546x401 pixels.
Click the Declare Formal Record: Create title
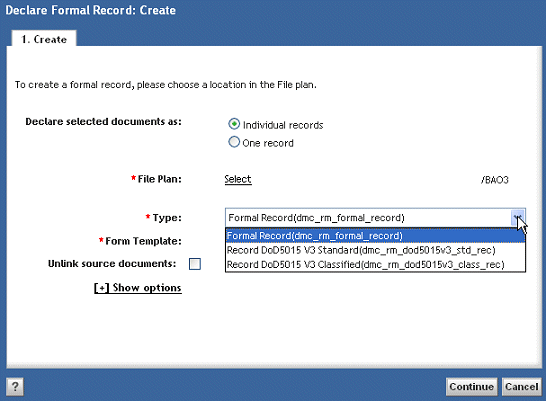tap(91, 10)
